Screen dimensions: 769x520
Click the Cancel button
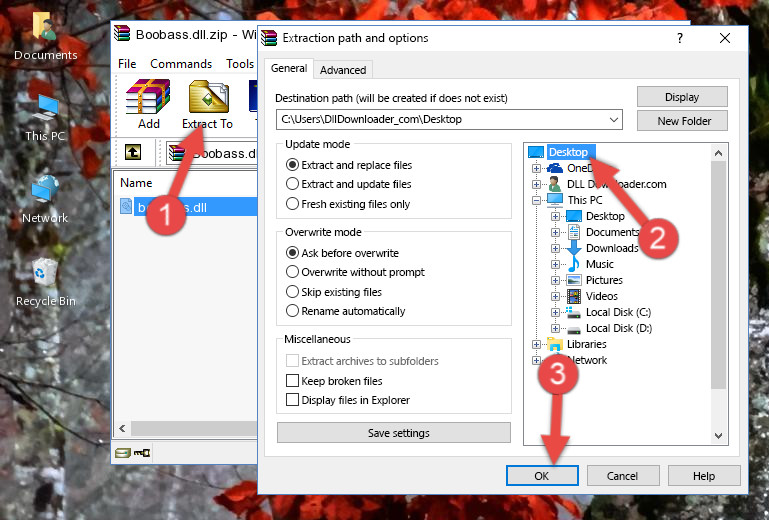tap(622, 476)
